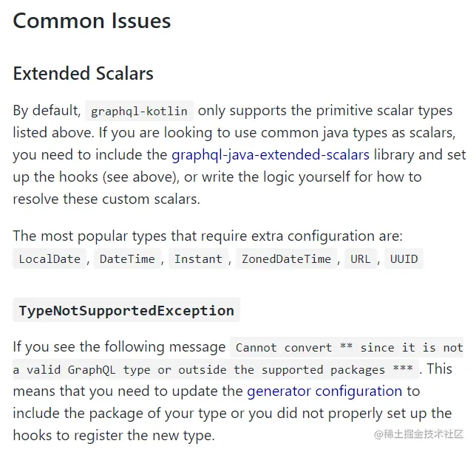Click the Extended Scalars heading
Viewport: 476px width, 452px height.
83,74
